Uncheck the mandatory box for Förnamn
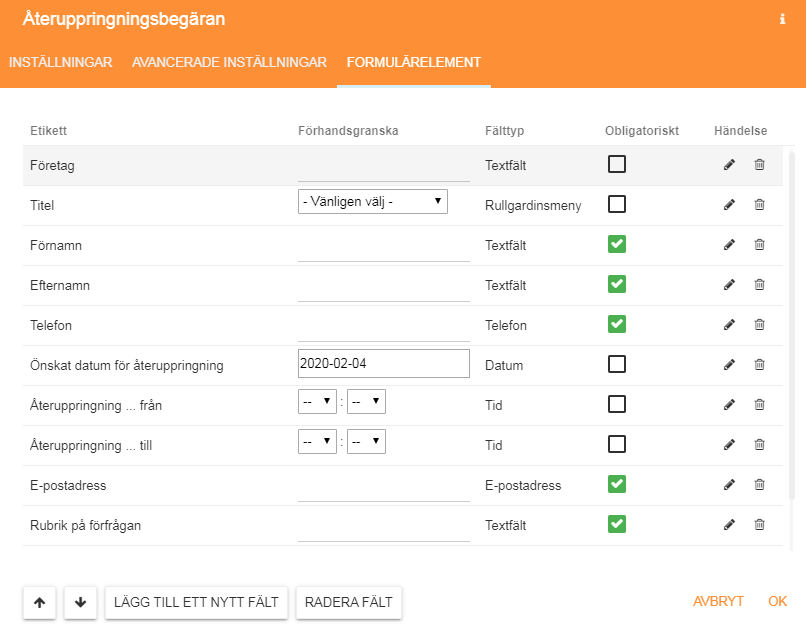806x625 pixels. pyautogui.click(x=617, y=244)
